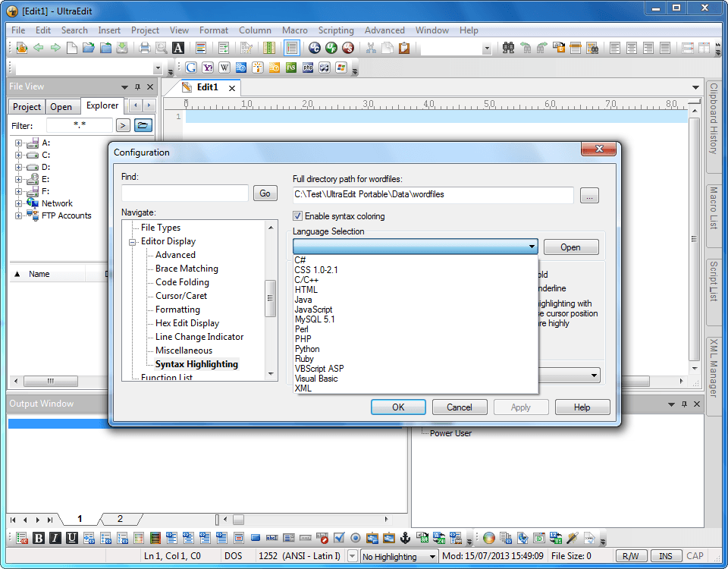
Task: Pin the File View panel
Action: coord(137,86)
